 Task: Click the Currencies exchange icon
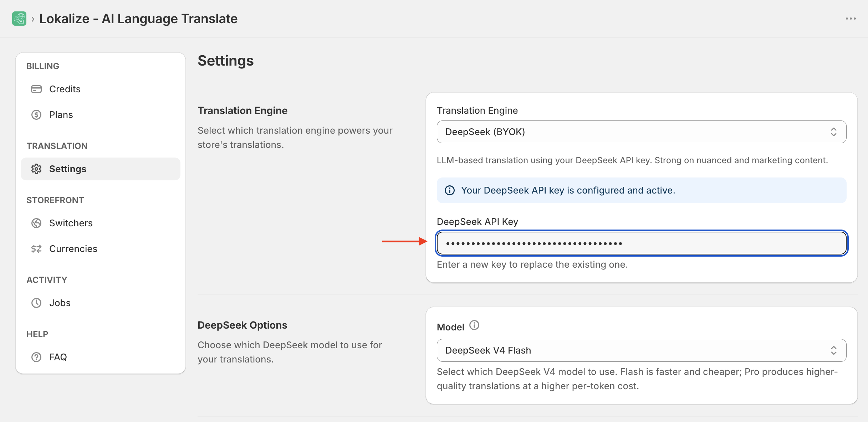pos(36,249)
